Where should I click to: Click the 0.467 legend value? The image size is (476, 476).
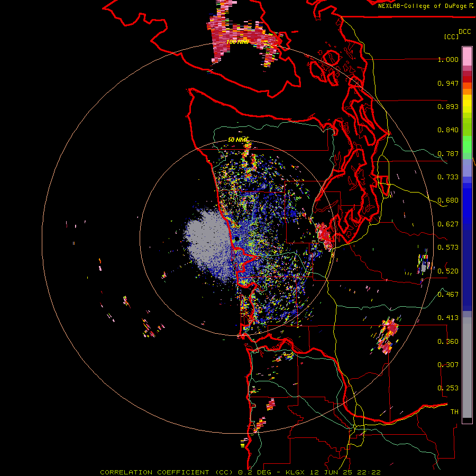point(448,295)
